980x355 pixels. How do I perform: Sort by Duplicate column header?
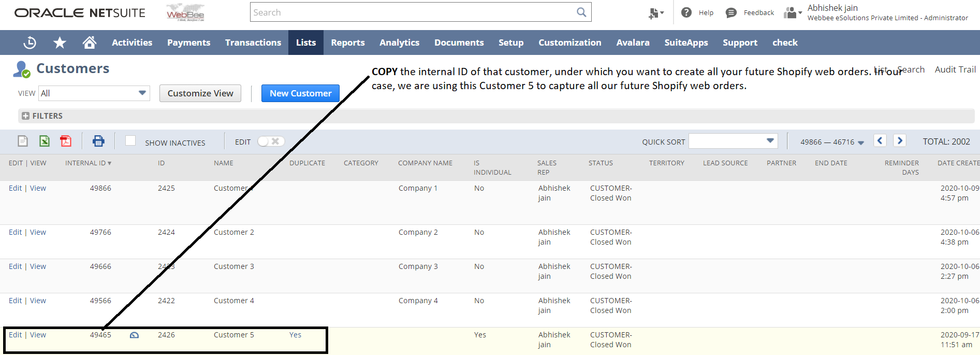tap(307, 163)
